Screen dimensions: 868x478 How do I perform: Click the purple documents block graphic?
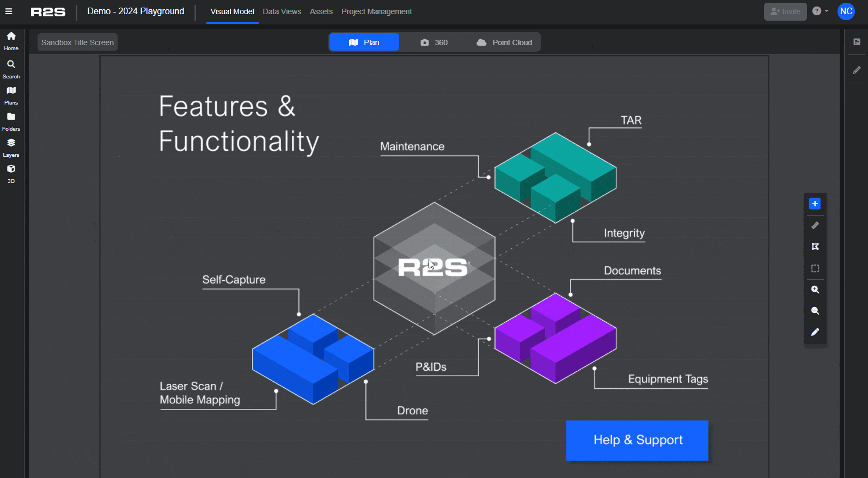click(555, 338)
